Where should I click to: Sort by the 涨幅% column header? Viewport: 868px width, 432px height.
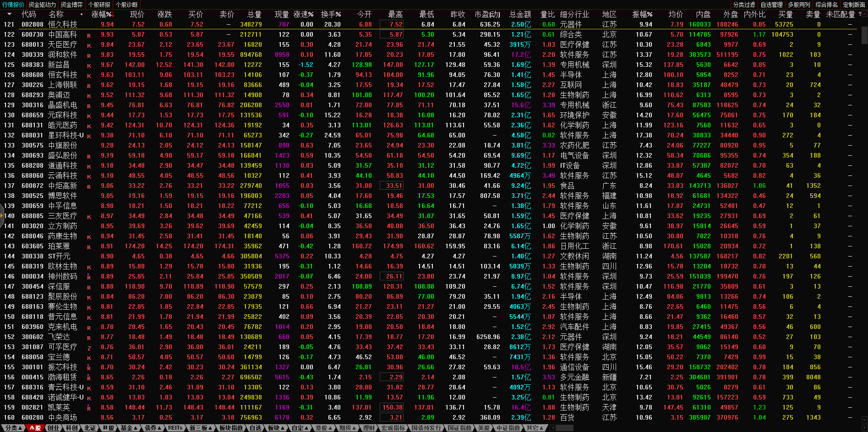[x=101, y=14]
